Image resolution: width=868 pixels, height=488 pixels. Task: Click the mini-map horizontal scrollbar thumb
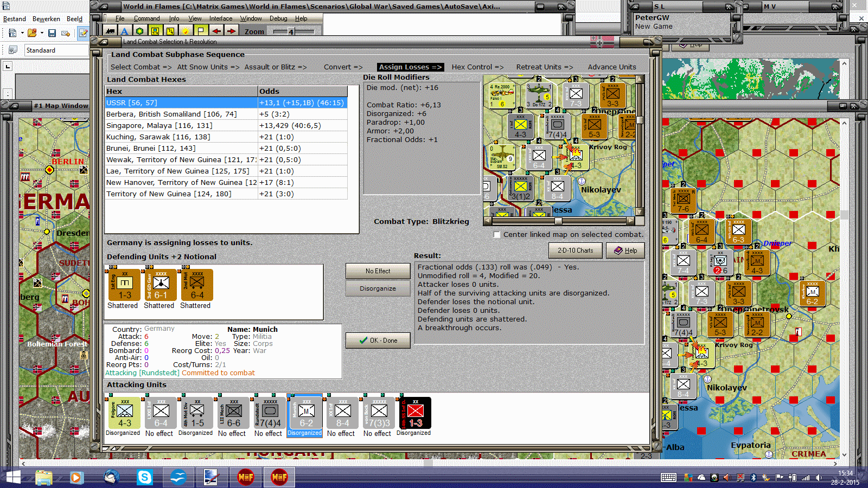(x=558, y=221)
